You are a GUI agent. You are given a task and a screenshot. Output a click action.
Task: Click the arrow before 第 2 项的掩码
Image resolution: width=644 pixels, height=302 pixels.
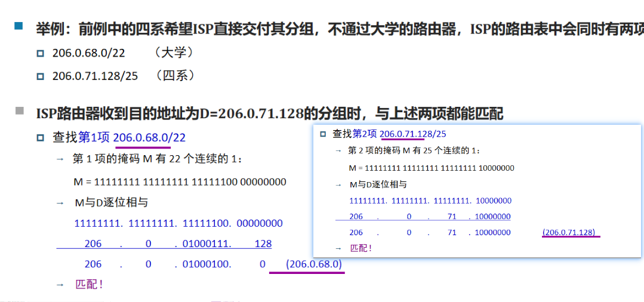pos(338,151)
